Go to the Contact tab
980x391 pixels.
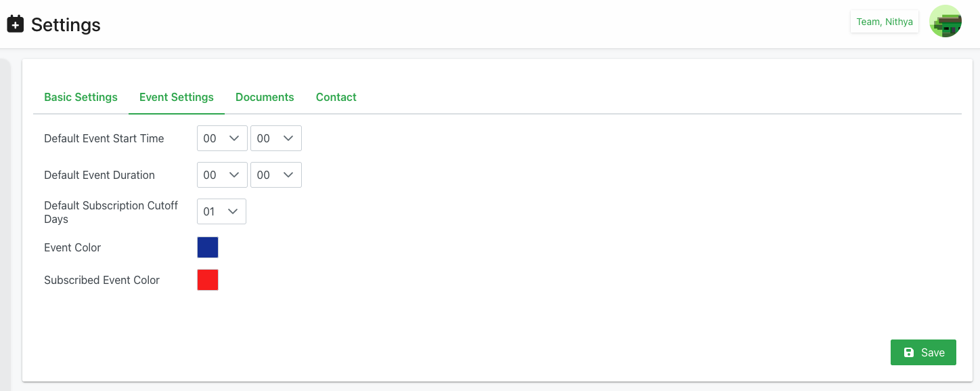point(336,97)
